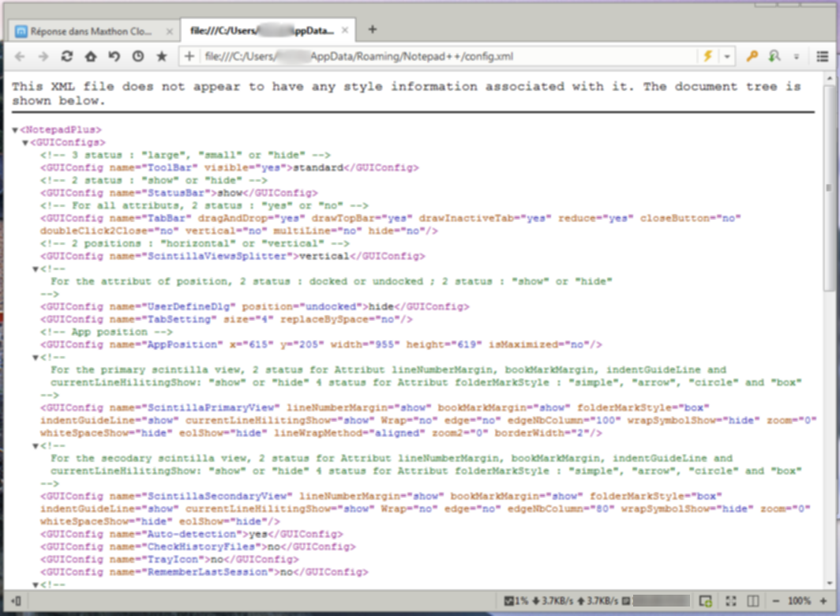Close the Réponse dans Maxthon tab
The height and width of the screenshot is (616, 840).
pyautogui.click(x=169, y=32)
